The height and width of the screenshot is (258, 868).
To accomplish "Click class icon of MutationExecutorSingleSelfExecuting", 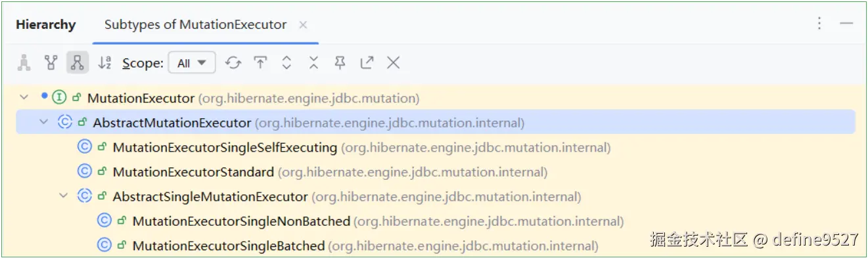I will (x=84, y=147).
